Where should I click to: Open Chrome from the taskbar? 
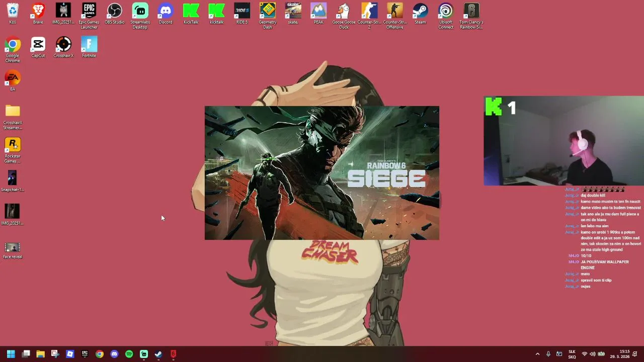pyautogui.click(x=100, y=354)
